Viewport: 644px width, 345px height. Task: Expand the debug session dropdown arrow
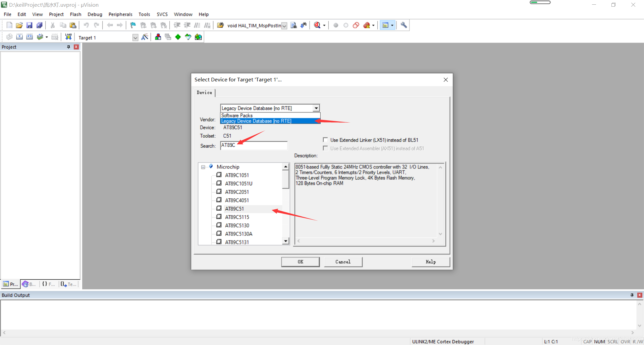[x=324, y=25]
